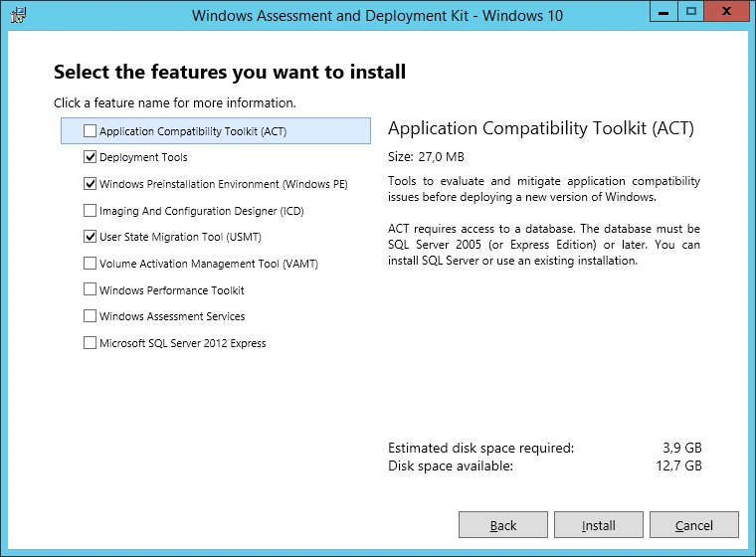The height and width of the screenshot is (557, 756).
Task: Enable the Application Compatibility Toolkit (ACT) checkbox
Action: coord(91,131)
